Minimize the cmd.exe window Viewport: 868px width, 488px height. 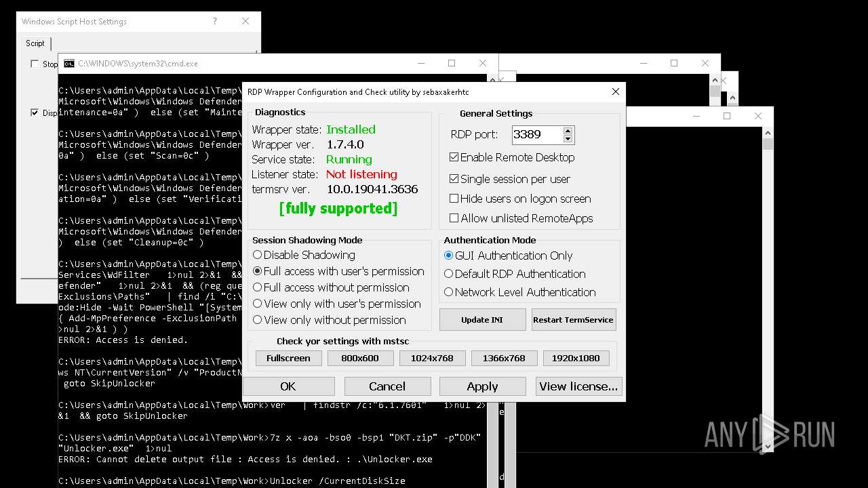pos(420,63)
